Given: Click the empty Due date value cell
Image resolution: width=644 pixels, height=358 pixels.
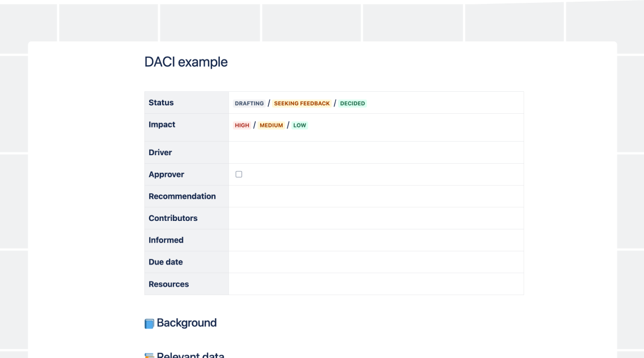Looking at the screenshot, I should (376, 262).
